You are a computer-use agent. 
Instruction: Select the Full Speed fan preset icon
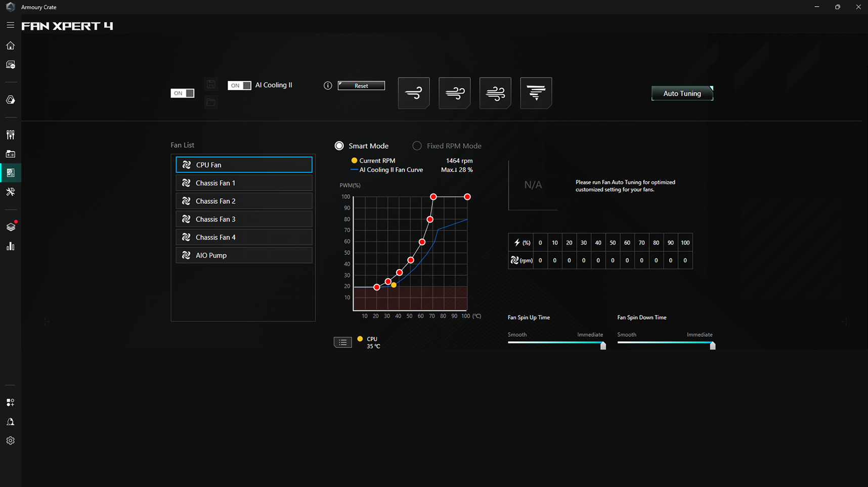point(536,93)
